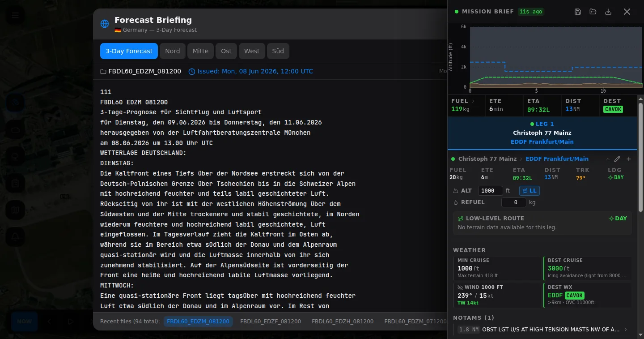644x339 pixels.
Task: Click the droplet icon next to REFUEL
Action: 456,202
